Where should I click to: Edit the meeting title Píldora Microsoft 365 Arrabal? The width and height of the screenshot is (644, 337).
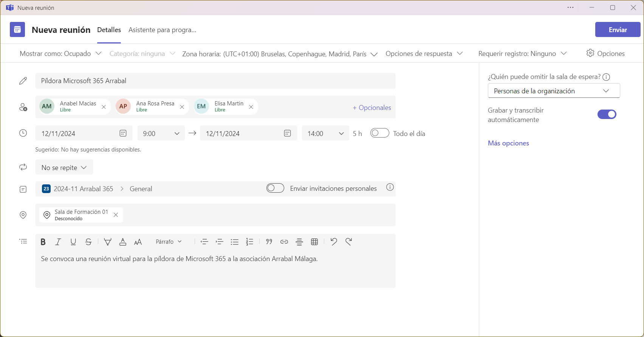[215, 81]
